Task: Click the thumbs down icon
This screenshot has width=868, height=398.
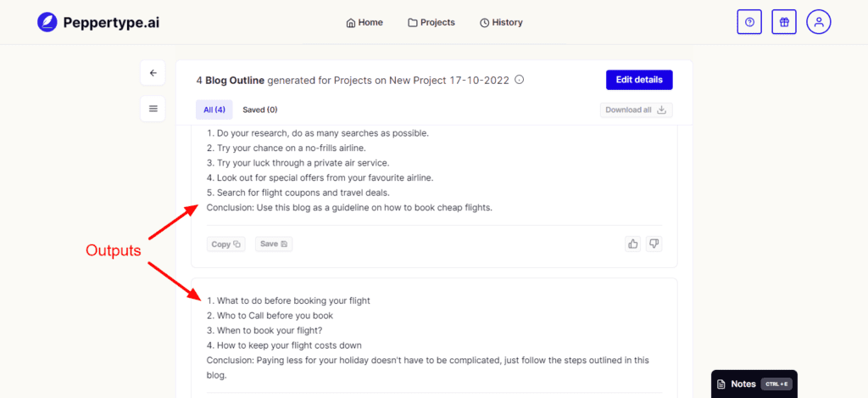Action: pos(654,244)
